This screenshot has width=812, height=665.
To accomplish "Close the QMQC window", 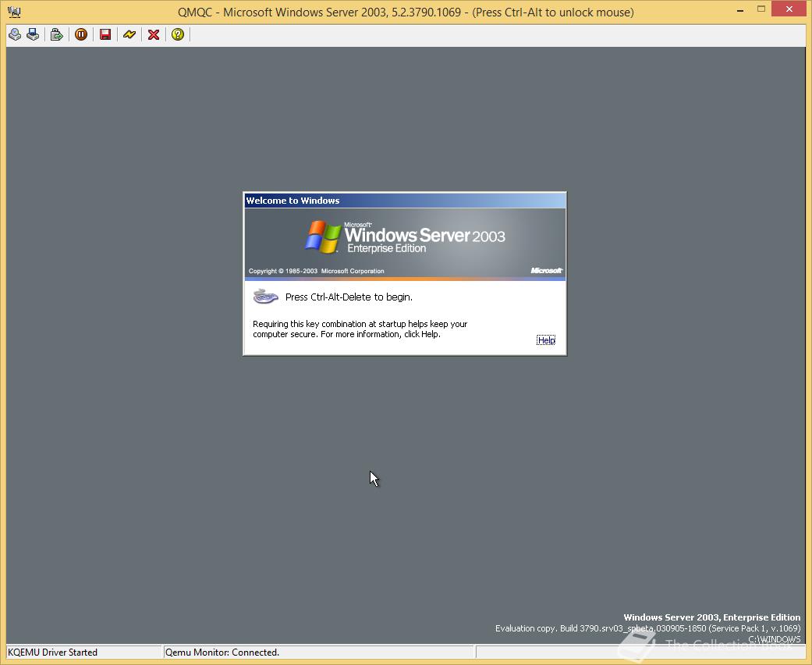I will pyautogui.click(x=789, y=9).
